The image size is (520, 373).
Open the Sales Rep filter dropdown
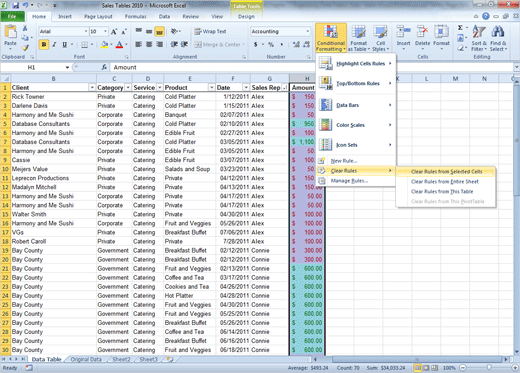pos(285,87)
